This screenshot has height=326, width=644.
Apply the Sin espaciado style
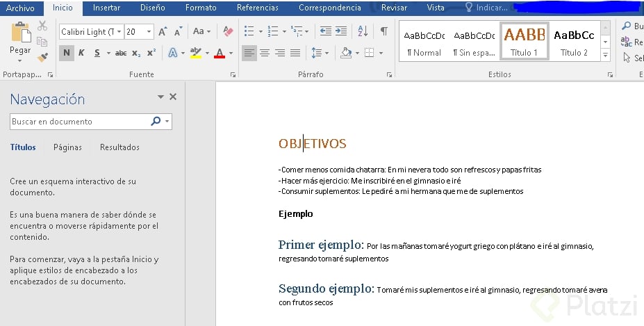tap(474, 42)
